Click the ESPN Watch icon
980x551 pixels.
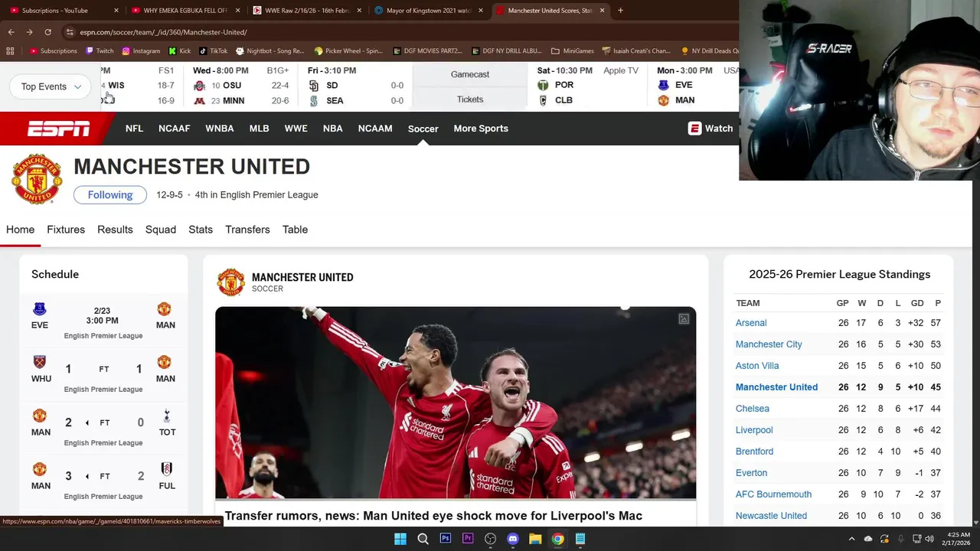[x=694, y=129]
